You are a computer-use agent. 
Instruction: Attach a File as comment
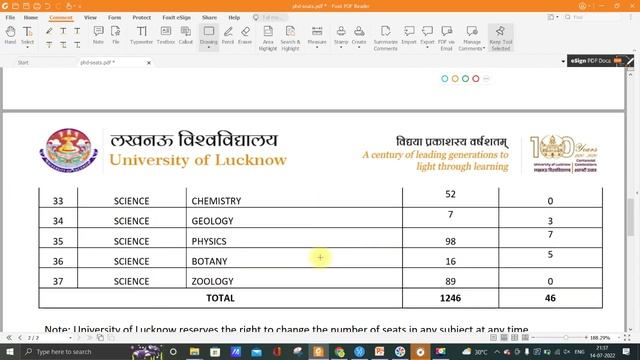[x=116, y=35]
